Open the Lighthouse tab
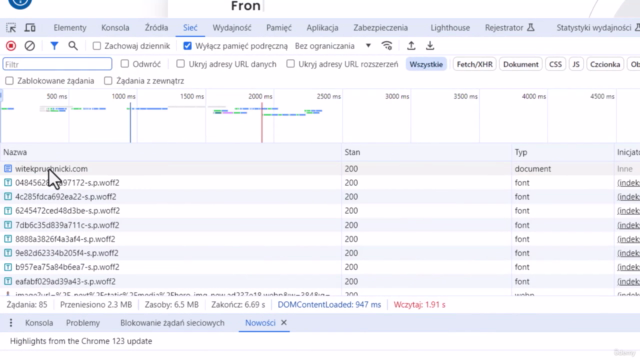The width and height of the screenshot is (640, 360). click(450, 28)
